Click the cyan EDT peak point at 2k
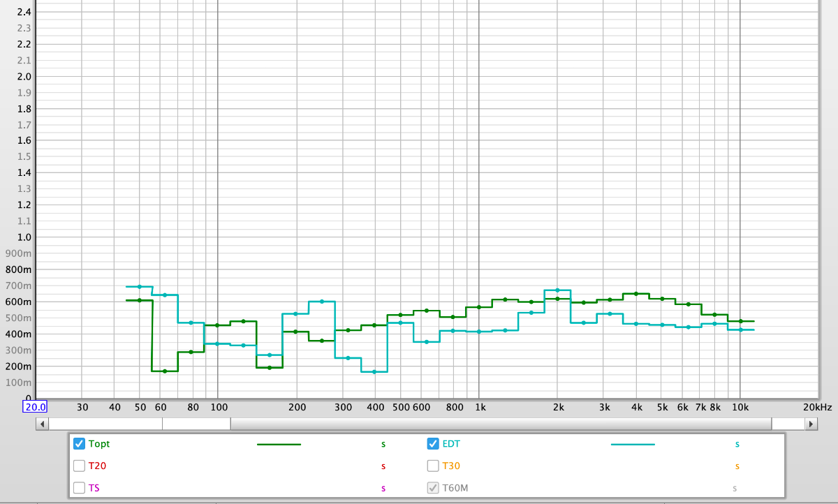This screenshot has width=838, height=504. [557, 290]
